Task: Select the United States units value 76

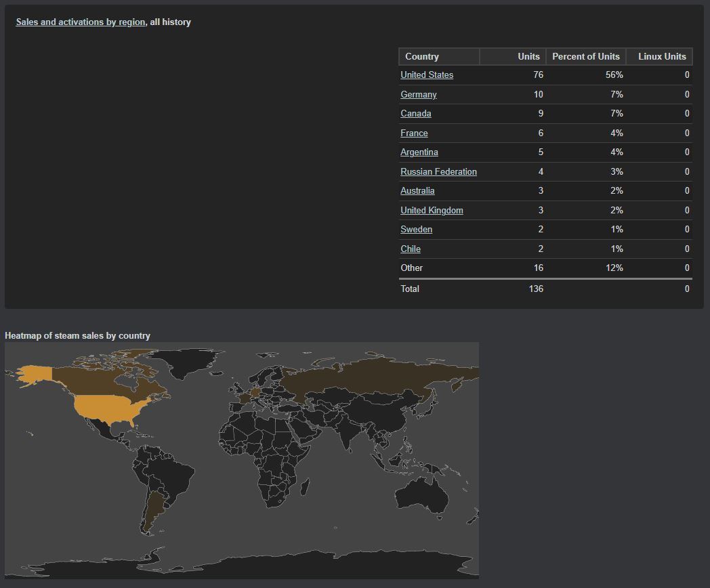Action: [538, 75]
